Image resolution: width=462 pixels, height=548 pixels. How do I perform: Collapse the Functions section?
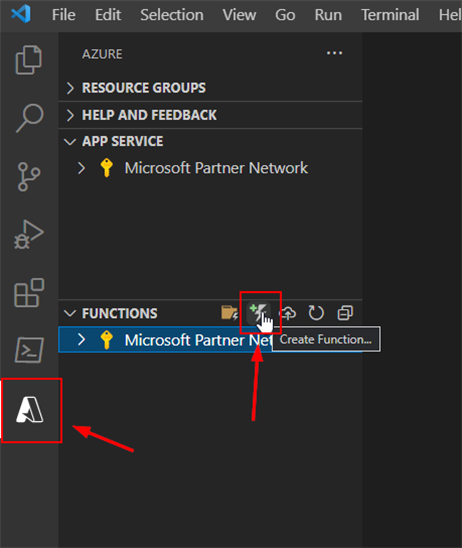coord(70,313)
